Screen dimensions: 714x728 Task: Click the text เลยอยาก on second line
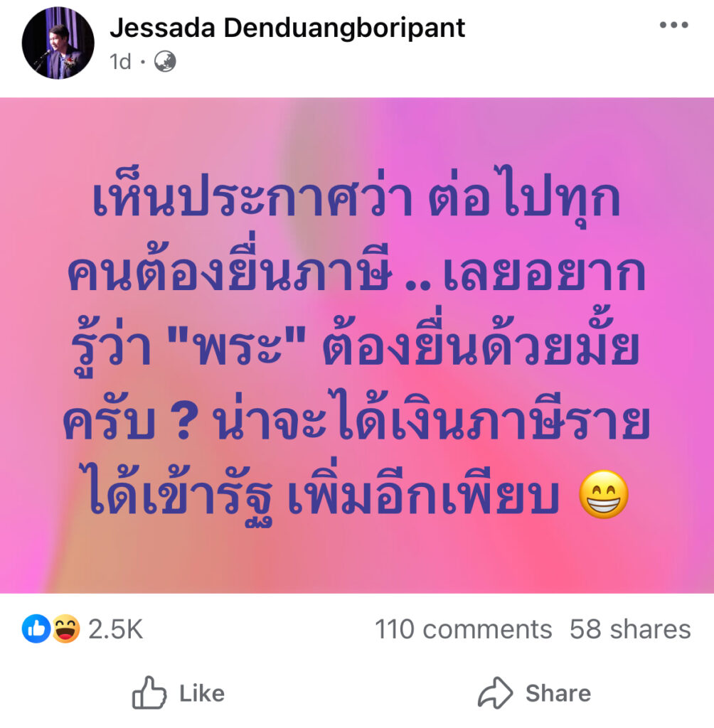point(544,273)
